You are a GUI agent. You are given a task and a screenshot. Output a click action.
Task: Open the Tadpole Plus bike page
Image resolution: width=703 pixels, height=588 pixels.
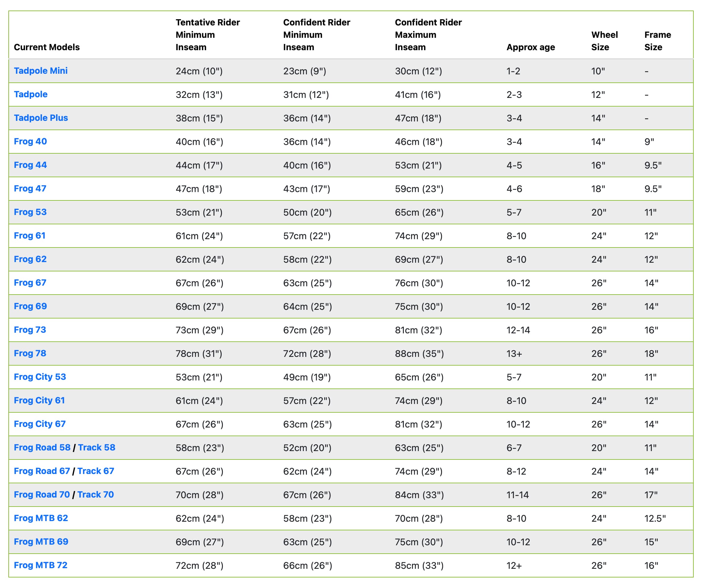point(41,118)
